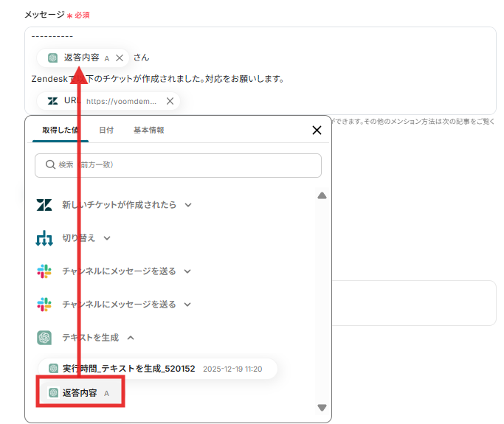
Task: Expand first チャンネルにメッセージを送る section
Action: click(187, 271)
